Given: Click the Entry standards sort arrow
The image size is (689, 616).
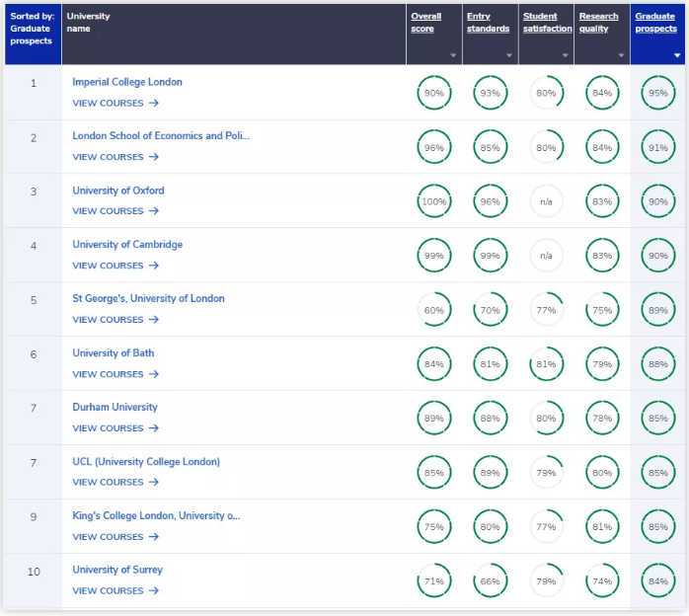Looking at the screenshot, I should [x=509, y=55].
